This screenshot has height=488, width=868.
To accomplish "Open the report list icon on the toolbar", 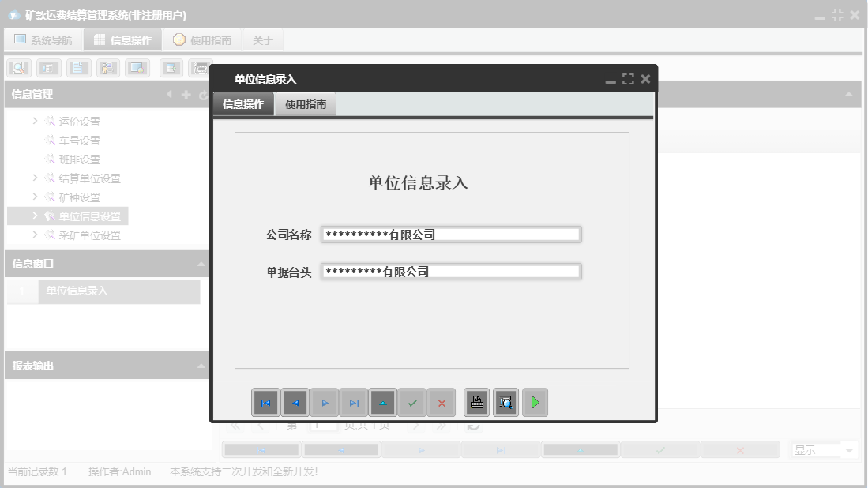I will pyautogui.click(x=49, y=68).
